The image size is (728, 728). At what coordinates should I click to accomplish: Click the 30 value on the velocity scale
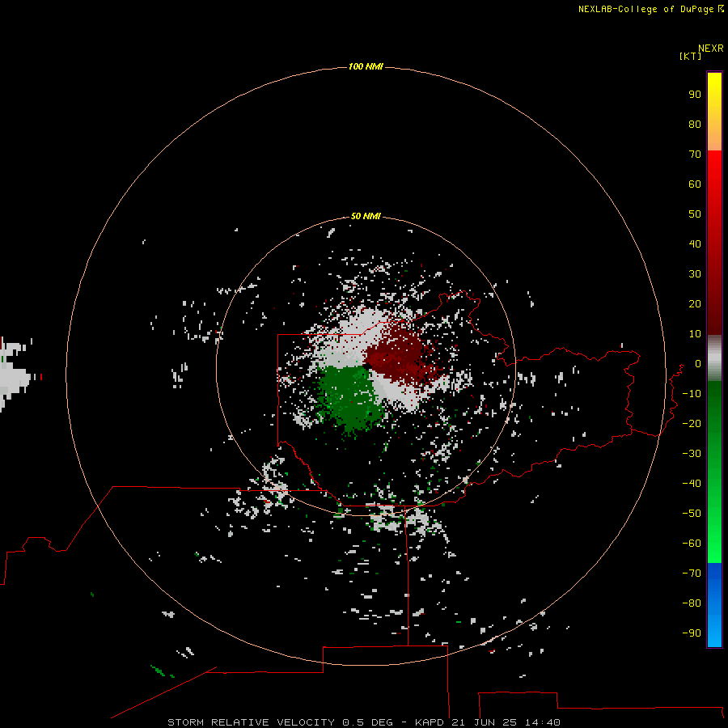(695, 274)
